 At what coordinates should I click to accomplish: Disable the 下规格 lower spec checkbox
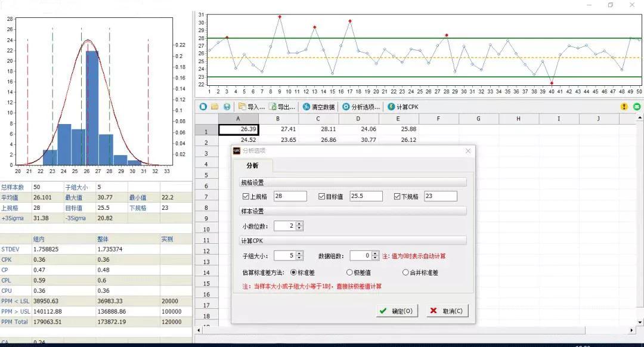[397, 196]
